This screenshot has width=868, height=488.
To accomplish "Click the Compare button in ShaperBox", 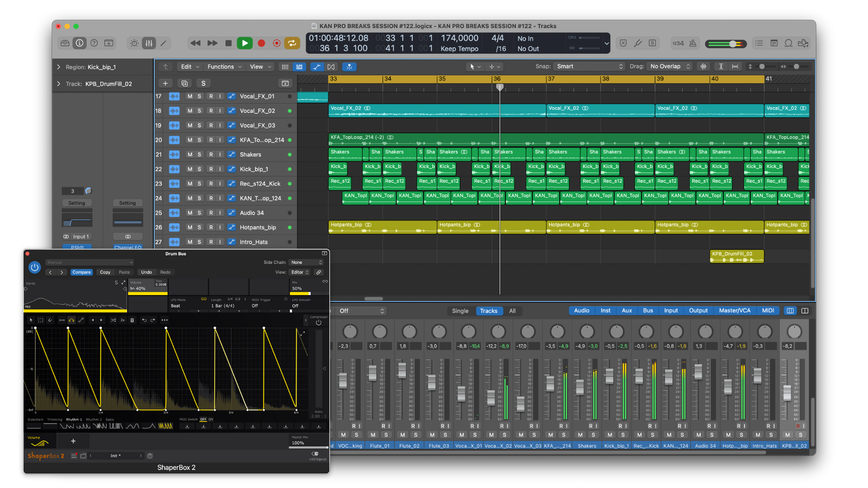I will coord(81,272).
